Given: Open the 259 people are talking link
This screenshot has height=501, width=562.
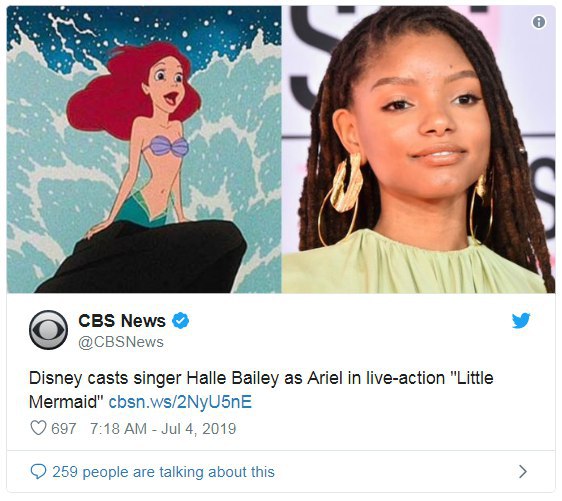Looking at the screenshot, I should pos(163,472).
